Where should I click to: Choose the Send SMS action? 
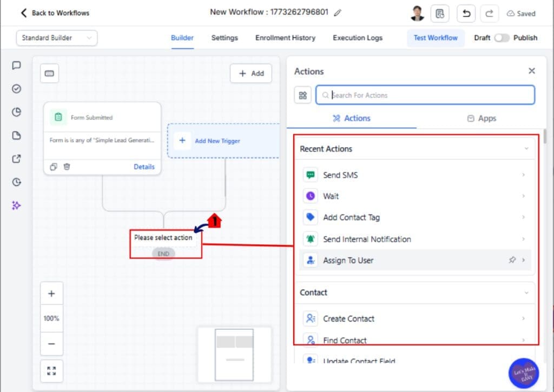tap(415, 175)
